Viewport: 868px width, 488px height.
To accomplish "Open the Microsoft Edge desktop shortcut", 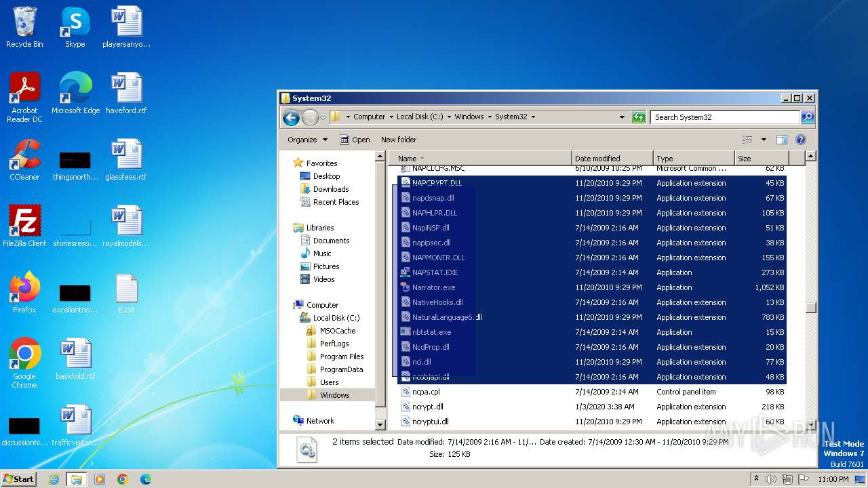I will click(x=75, y=94).
